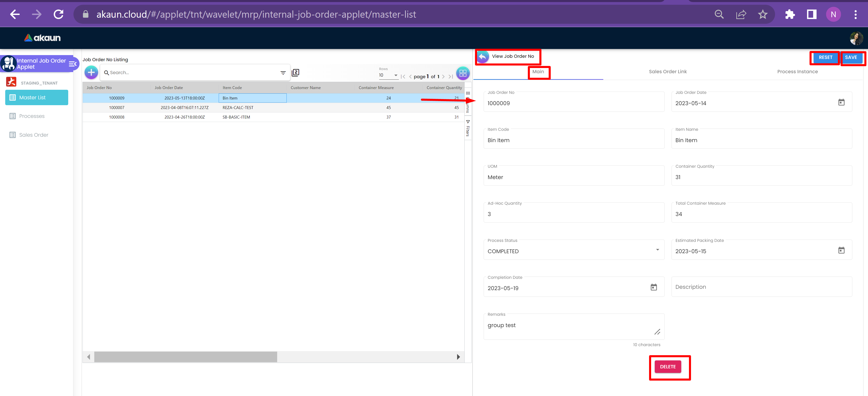Select Processes in the sidebar menu

pos(32,116)
